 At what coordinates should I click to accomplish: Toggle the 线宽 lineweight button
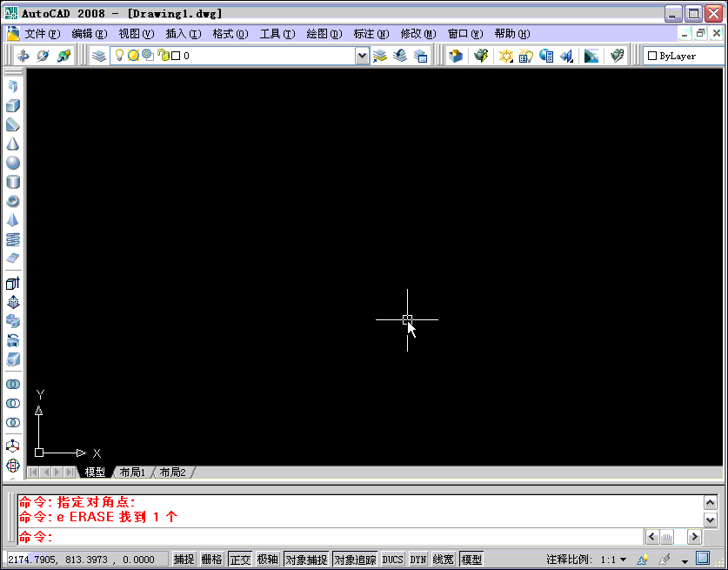(x=445, y=559)
